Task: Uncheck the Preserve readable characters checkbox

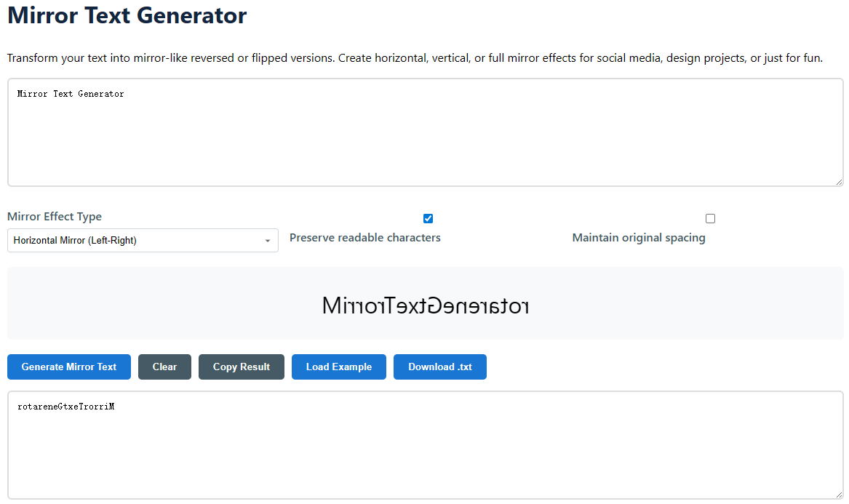Action: point(428,219)
